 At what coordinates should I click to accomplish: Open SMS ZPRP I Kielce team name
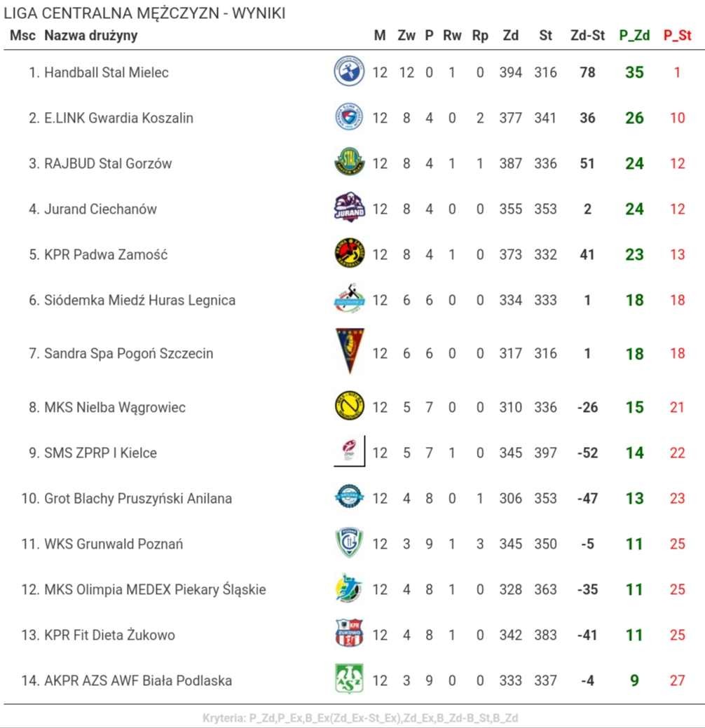100,453
